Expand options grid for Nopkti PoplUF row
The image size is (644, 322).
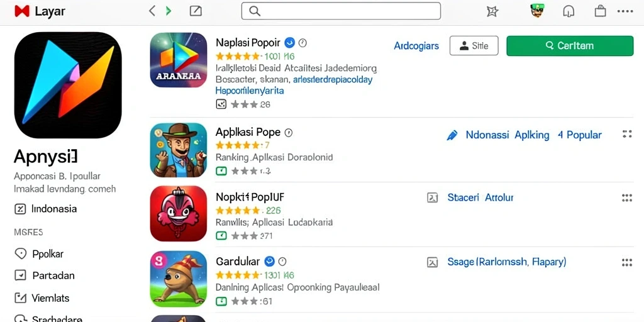[x=627, y=198]
